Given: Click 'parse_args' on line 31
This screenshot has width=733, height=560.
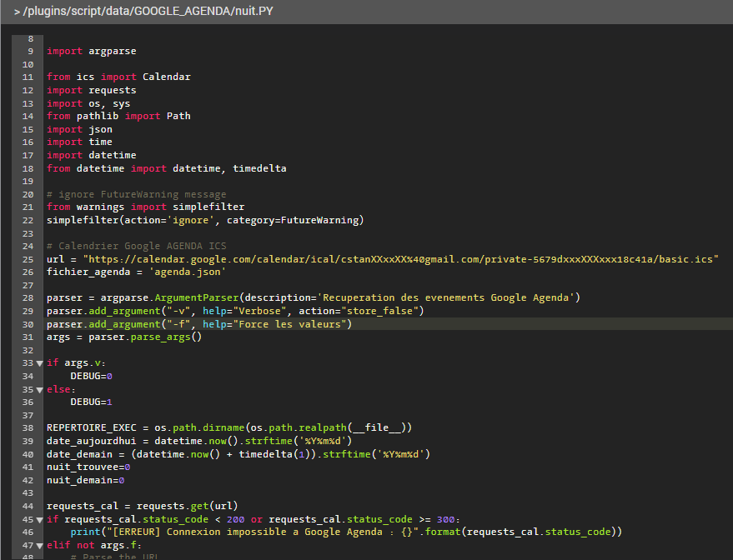Looking at the screenshot, I should [x=160, y=337].
